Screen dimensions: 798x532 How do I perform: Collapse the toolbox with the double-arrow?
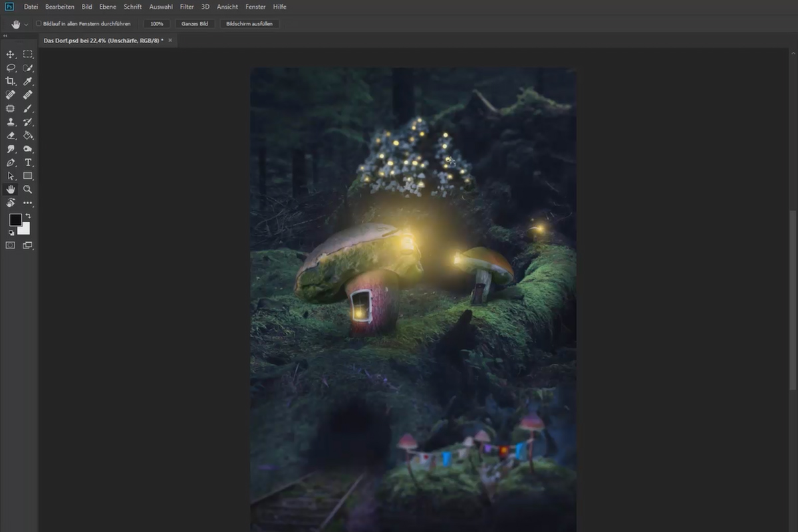(x=6, y=37)
